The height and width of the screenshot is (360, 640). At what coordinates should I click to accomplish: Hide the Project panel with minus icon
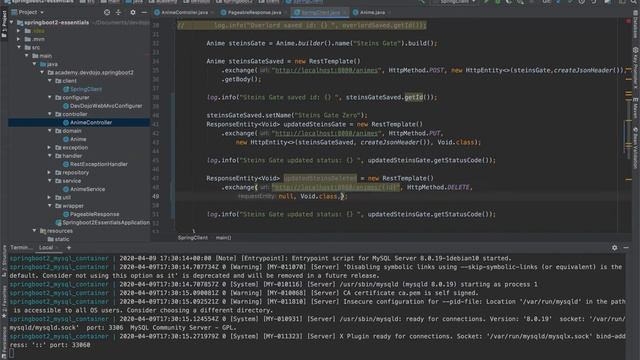144,12
